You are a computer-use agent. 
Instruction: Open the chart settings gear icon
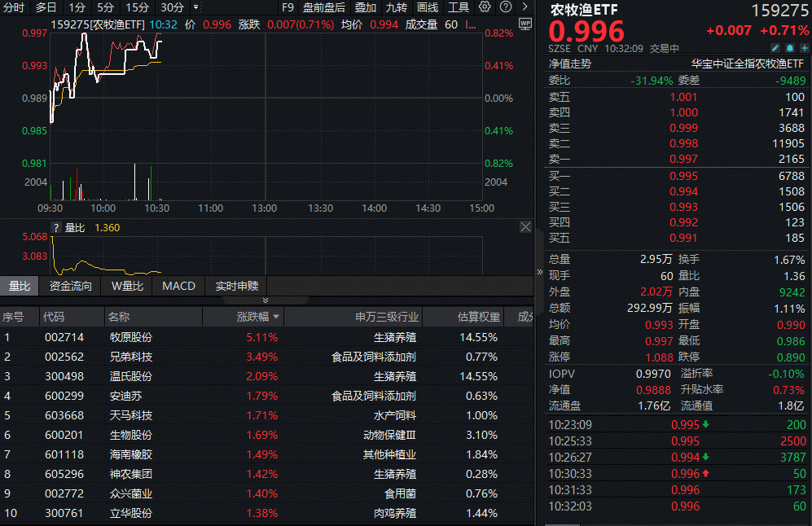point(485,7)
